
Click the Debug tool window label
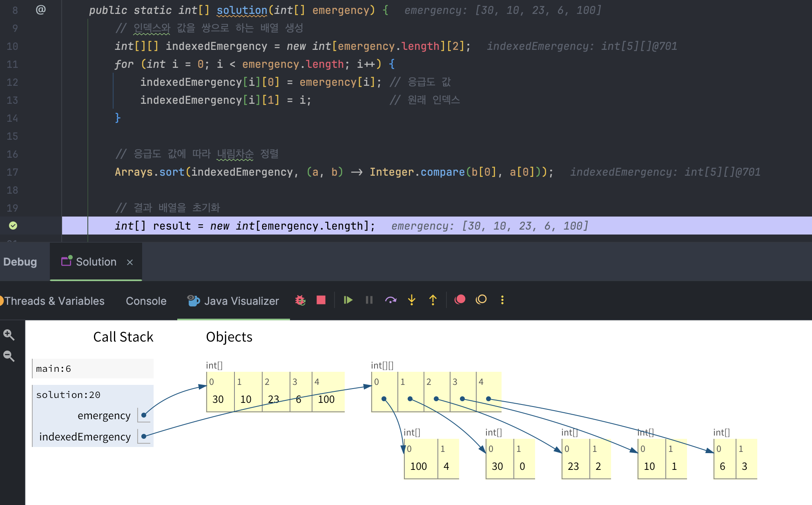click(20, 262)
